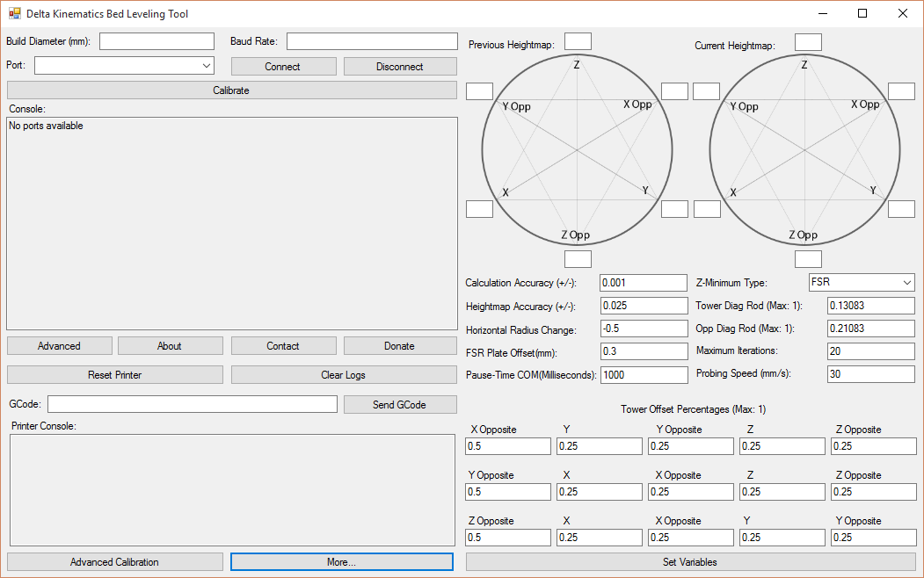Click the Disconnect button
The width and height of the screenshot is (924, 578).
click(400, 67)
